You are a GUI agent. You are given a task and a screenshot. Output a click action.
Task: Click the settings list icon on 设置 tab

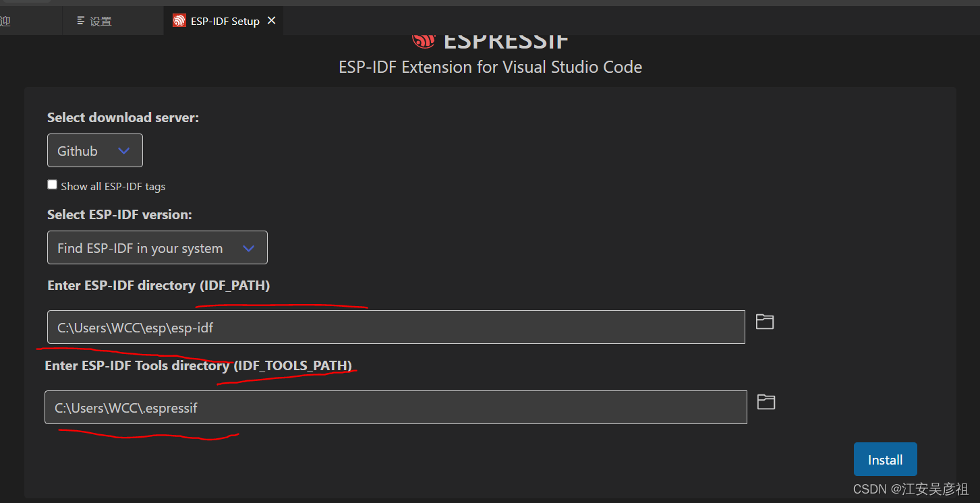click(81, 21)
